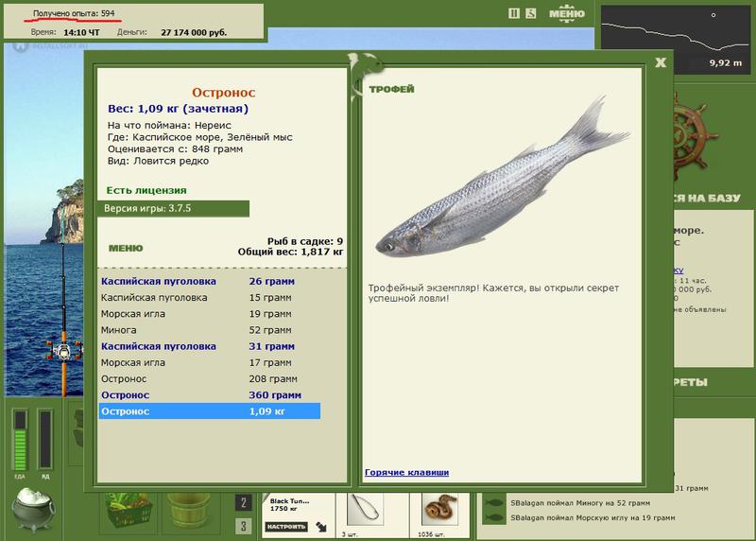Image resolution: width=756 pixels, height=541 pixels.
Task: Switch to rod slot 3
Action: point(244,526)
